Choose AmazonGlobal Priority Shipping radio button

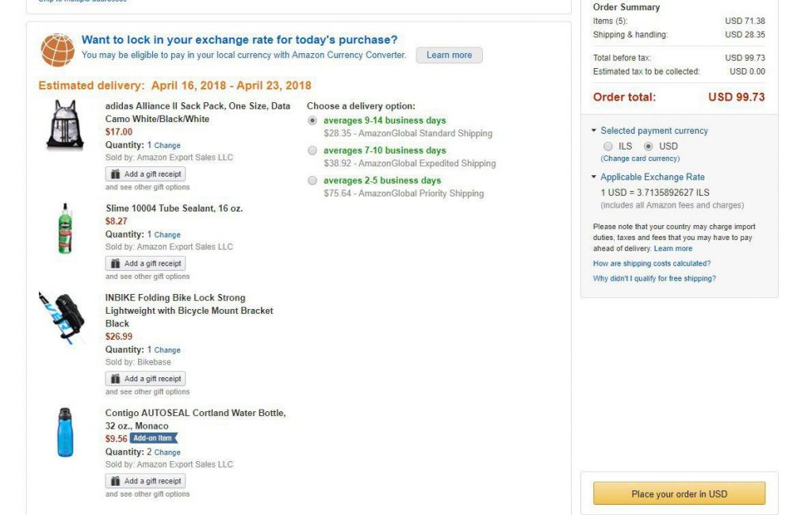coord(312,181)
